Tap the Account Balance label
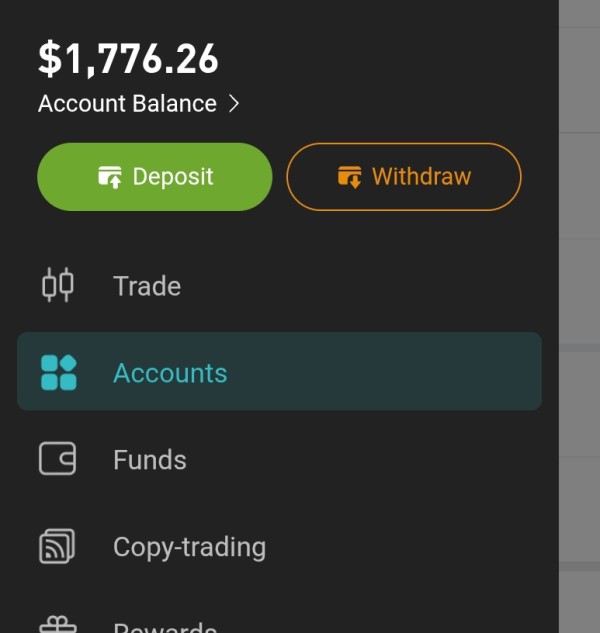Viewport: 600px width, 633px height. (x=127, y=103)
